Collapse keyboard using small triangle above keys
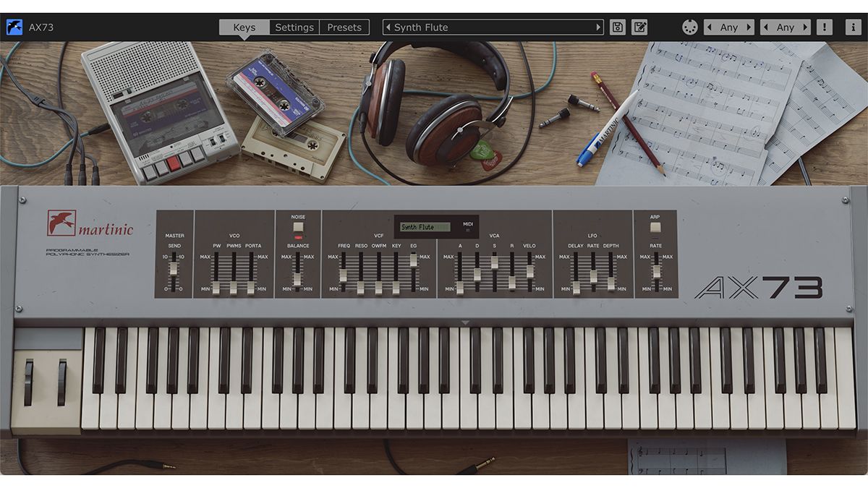Image resolution: width=868 pixels, height=488 pixels. [x=465, y=322]
